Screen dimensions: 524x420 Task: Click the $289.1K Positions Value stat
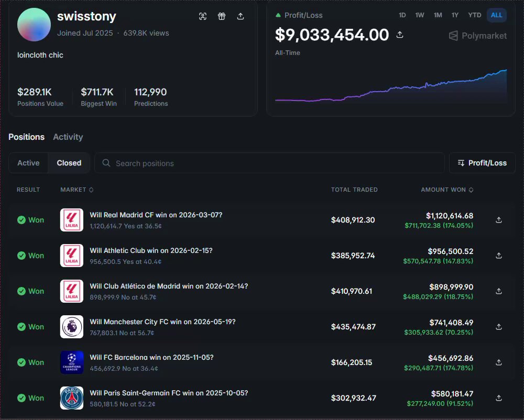(x=40, y=97)
